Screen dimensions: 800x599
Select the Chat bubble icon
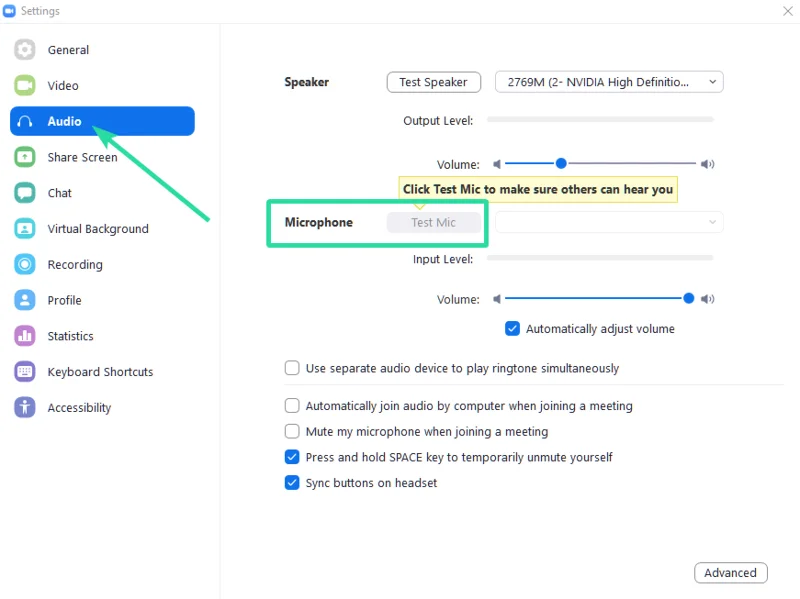pyautogui.click(x=24, y=192)
